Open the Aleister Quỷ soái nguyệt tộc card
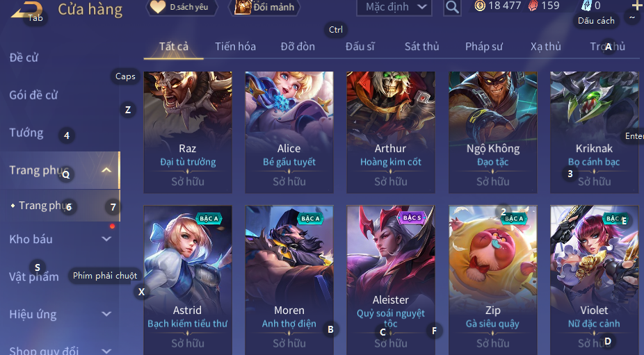644x355 pixels. (391, 280)
